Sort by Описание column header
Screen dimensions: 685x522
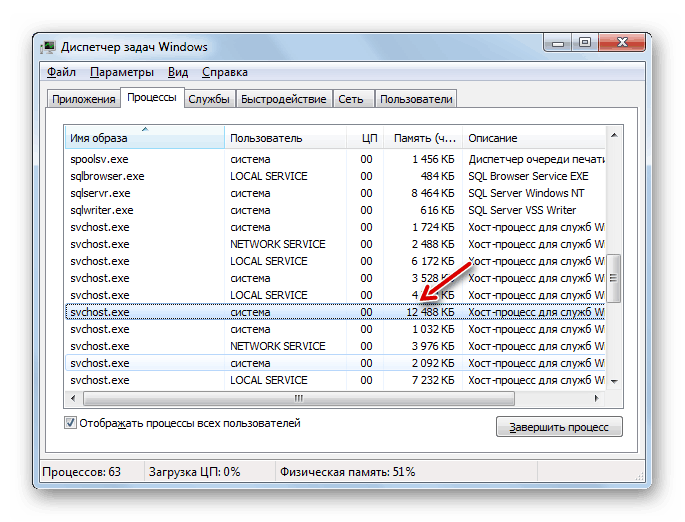[x=534, y=138]
